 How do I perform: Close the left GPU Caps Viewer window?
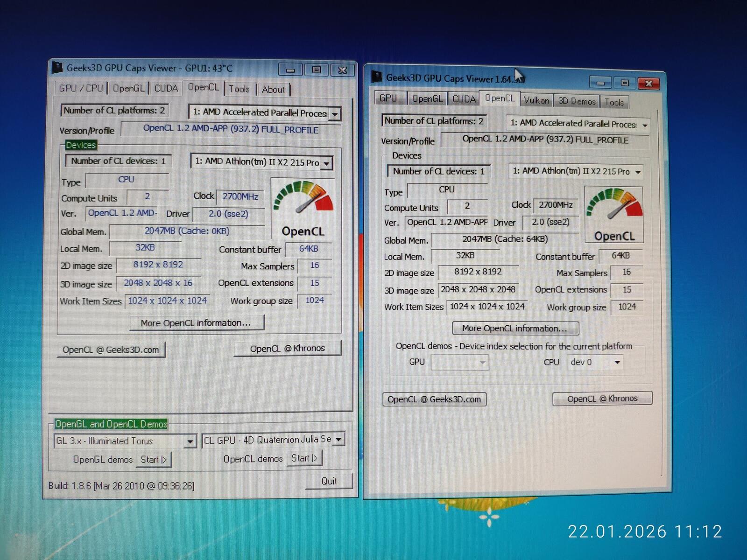[x=342, y=70]
